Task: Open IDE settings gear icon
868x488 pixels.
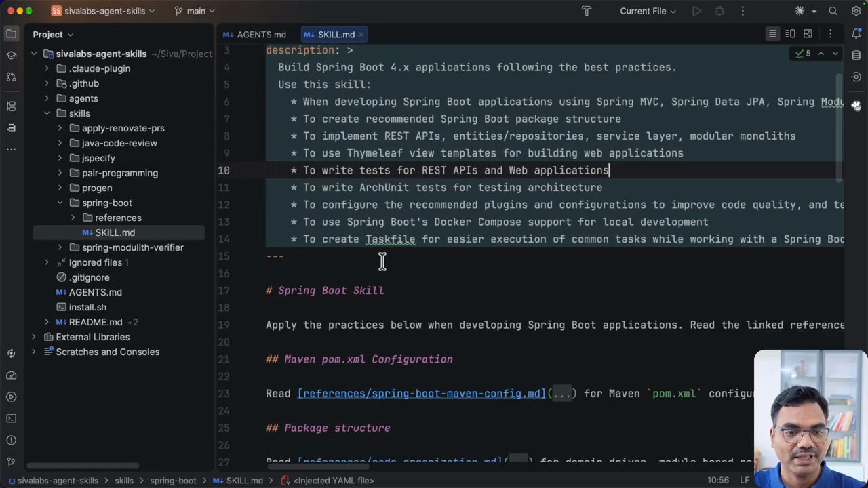Action: coord(856,11)
